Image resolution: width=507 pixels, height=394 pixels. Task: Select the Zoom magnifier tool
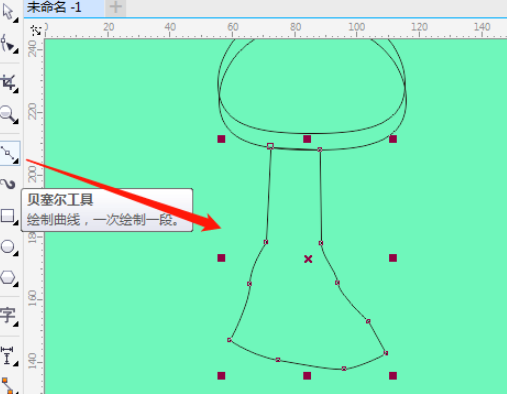(8, 115)
